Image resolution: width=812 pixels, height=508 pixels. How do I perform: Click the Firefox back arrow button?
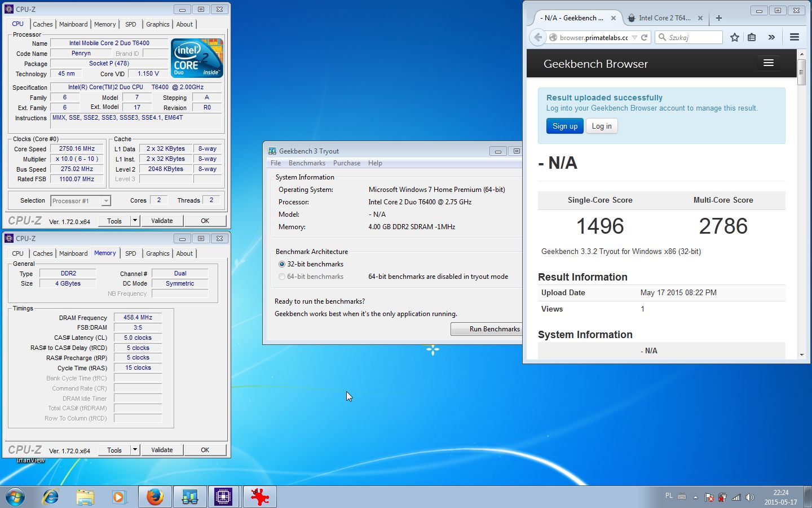538,37
